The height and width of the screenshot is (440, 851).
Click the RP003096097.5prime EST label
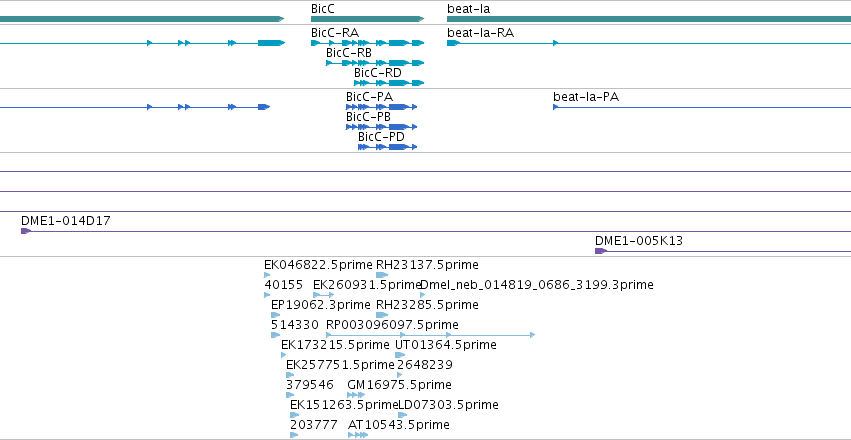point(392,325)
